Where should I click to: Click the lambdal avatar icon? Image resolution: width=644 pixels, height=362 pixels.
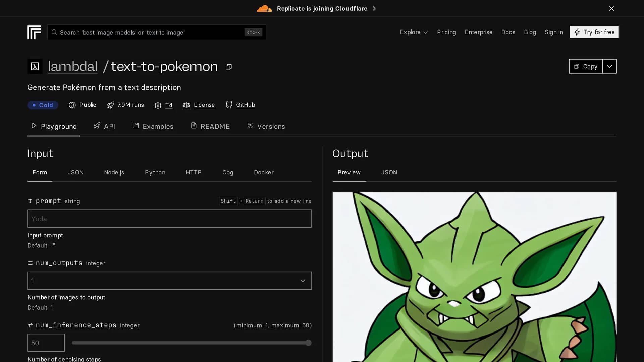[35, 66]
